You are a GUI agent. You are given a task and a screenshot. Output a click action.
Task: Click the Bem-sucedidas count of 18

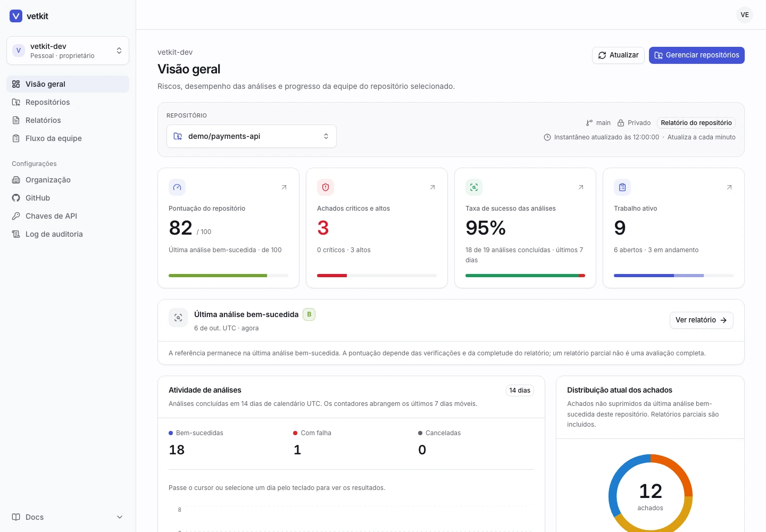(x=177, y=450)
